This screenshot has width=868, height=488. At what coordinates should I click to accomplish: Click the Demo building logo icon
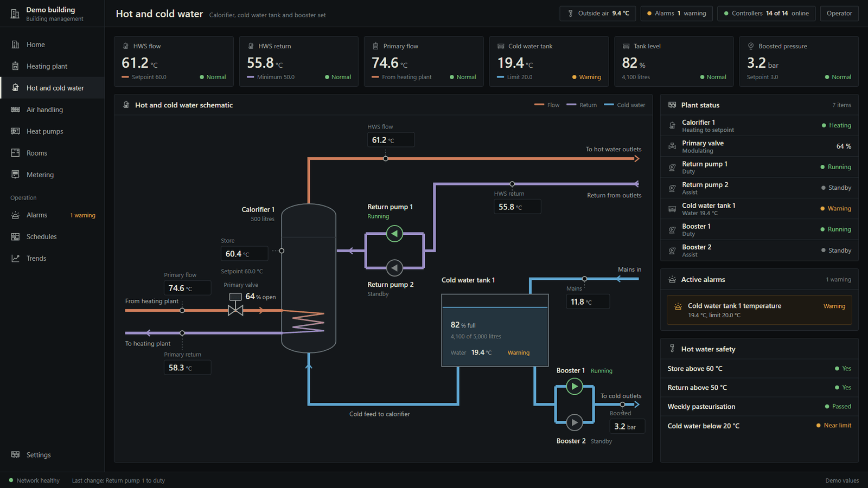[x=15, y=14]
